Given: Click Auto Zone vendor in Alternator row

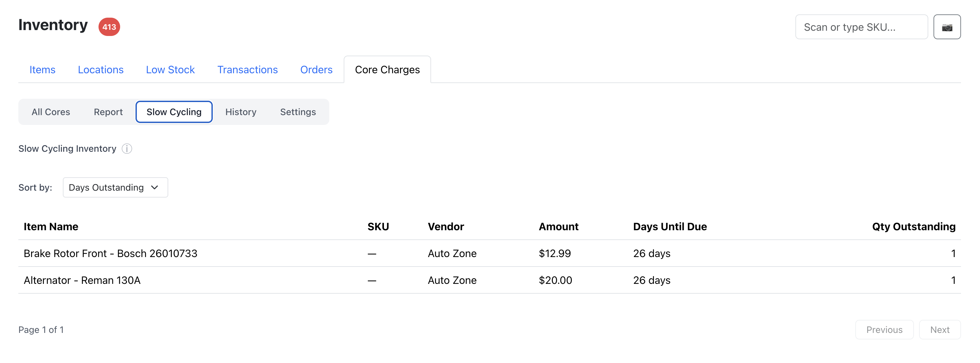Looking at the screenshot, I should [x=452, y=280].
